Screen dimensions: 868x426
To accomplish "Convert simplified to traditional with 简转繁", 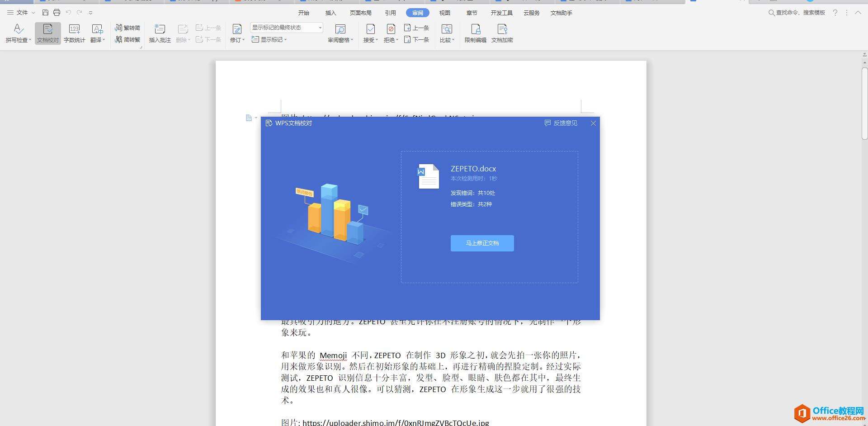I will click(127, 39).
